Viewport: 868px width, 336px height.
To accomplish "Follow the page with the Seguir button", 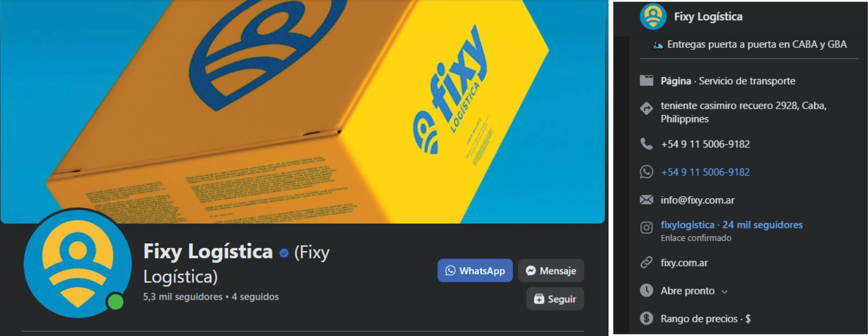I will [555, 299].
